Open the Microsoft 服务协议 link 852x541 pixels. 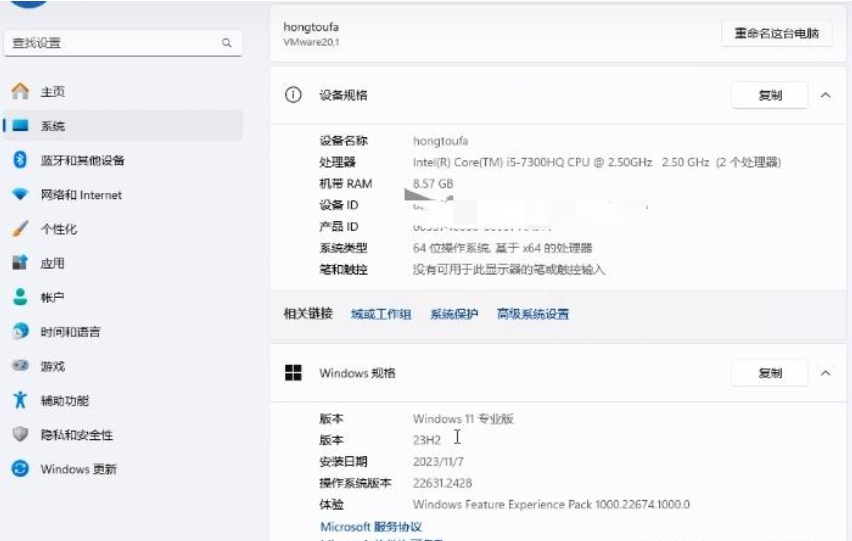[x=371, y=526]
